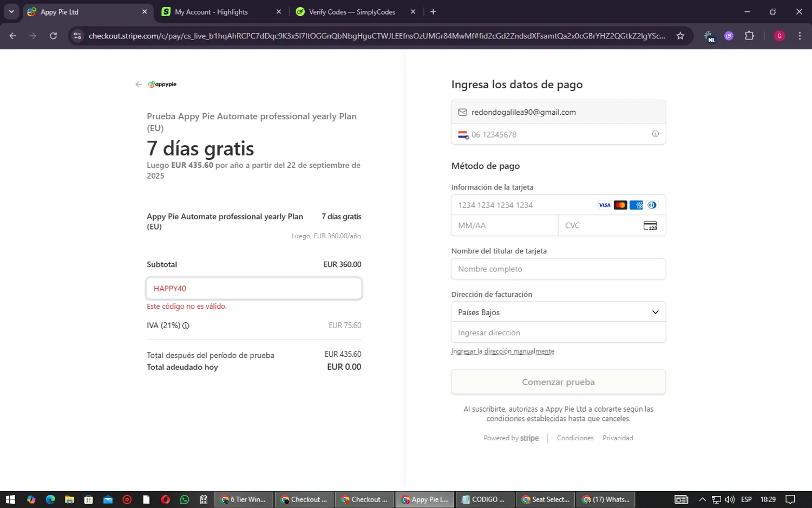Click the MM/AA expiry field

(505, 226)
